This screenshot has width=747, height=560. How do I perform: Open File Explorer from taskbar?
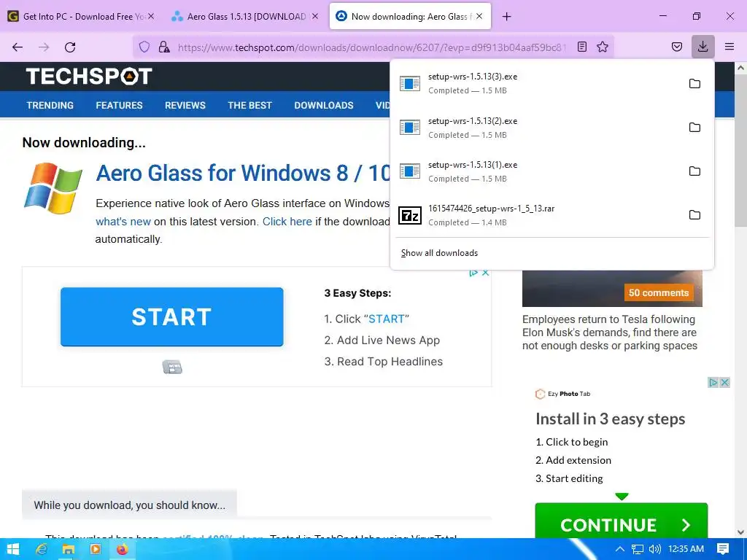[x=69, y=549]
